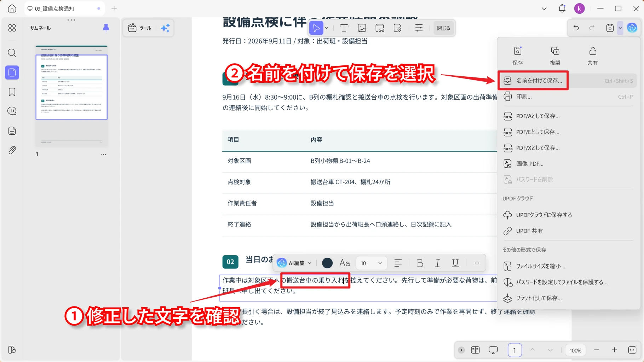Expand the AI編集 dropdown
The image size is (644, 362).
tap(310, 263)
